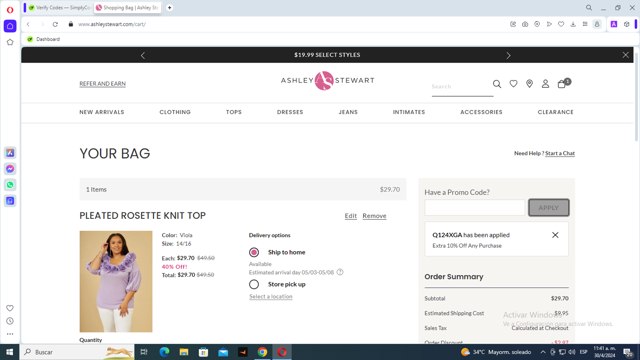640x360 pixels.
Task: Open Accessories menu
Action: [x=481, y=112]
